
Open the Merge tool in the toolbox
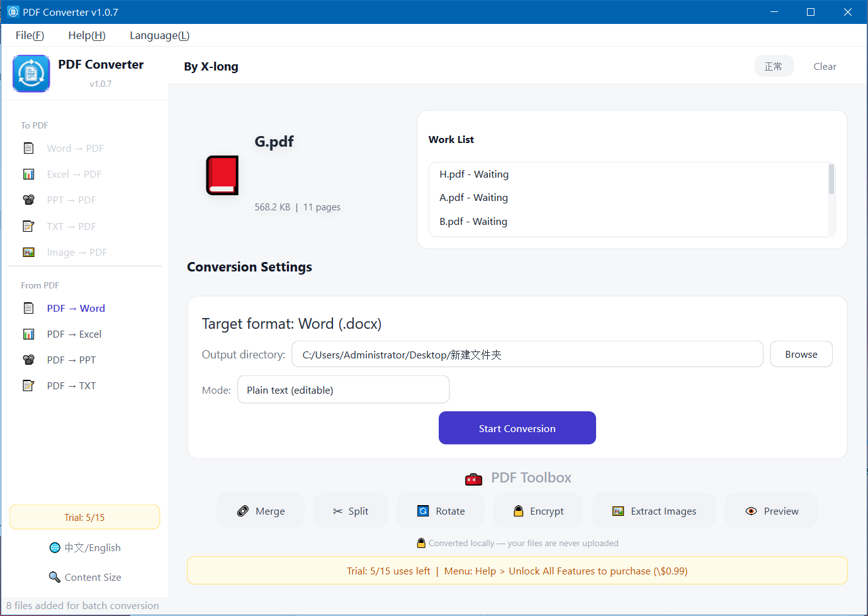(x=261, y=511)
